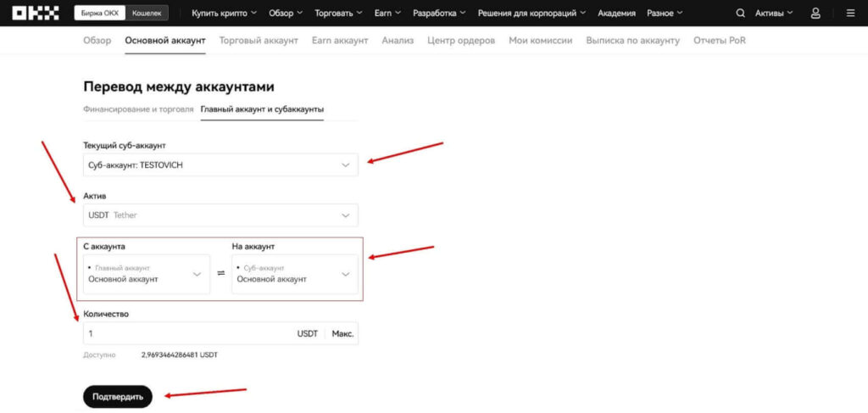Open the Академия link
The height and width of the screenshot is (413, 868).
617,14
